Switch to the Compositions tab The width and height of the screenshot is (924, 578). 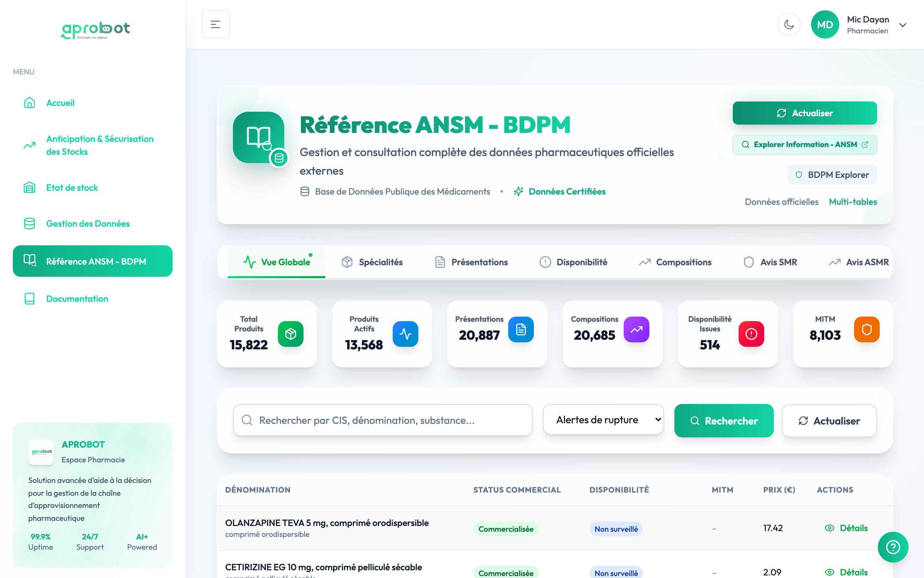click(675, 262)
